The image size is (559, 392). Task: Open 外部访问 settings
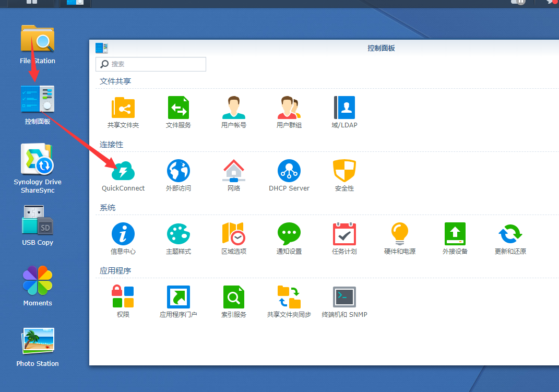point(179,175)
